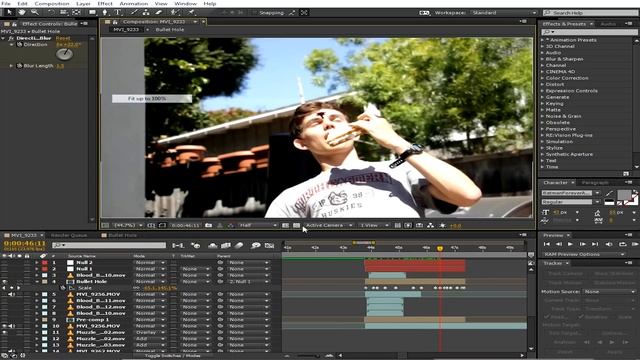Play the preview
The image size is (640, 360).
571,244
